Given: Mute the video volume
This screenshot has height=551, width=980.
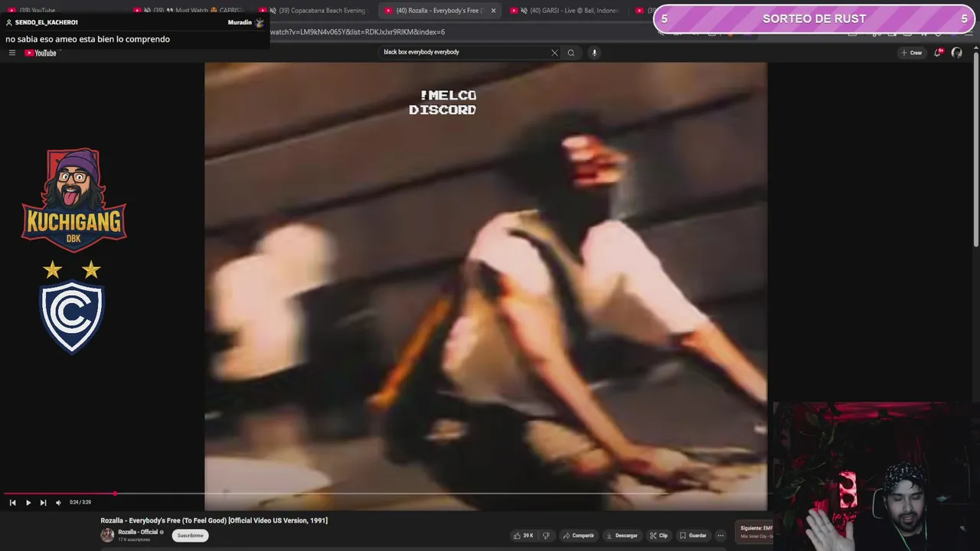Looking at the screenshot, I should [x=58, y=503].
